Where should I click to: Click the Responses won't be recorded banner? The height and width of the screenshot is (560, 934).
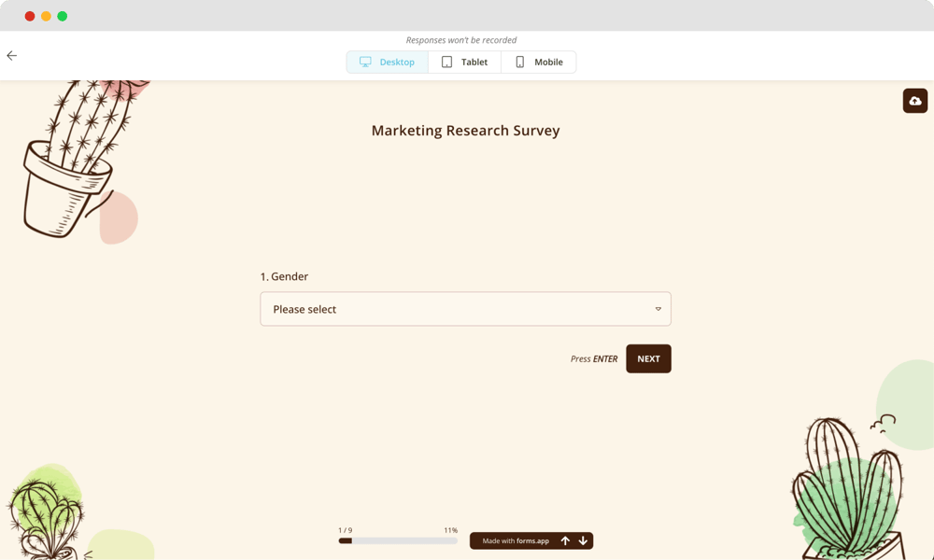coord(460,40)
